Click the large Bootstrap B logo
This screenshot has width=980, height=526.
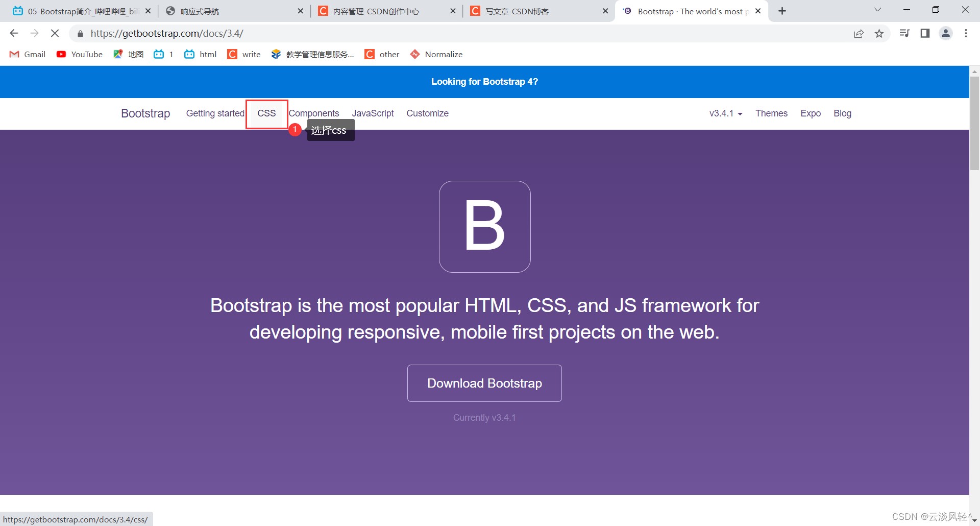tap(484, 227)
